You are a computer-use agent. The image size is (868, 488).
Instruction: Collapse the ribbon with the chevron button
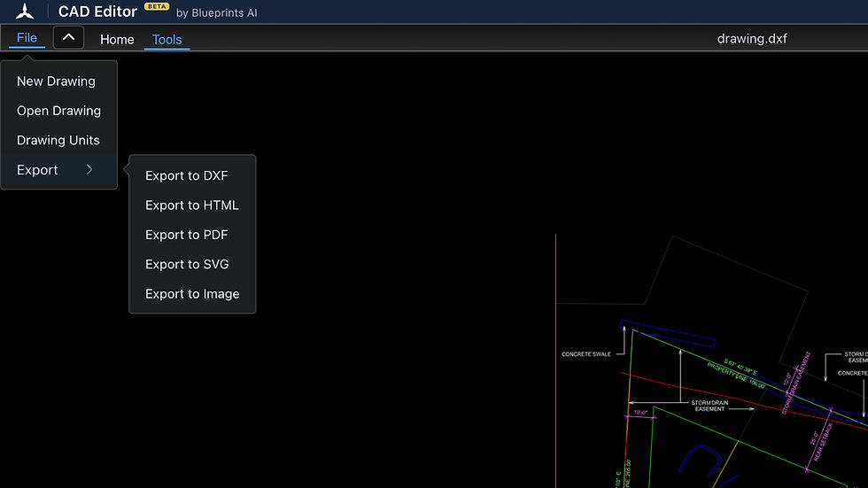(x=69, y=37)
